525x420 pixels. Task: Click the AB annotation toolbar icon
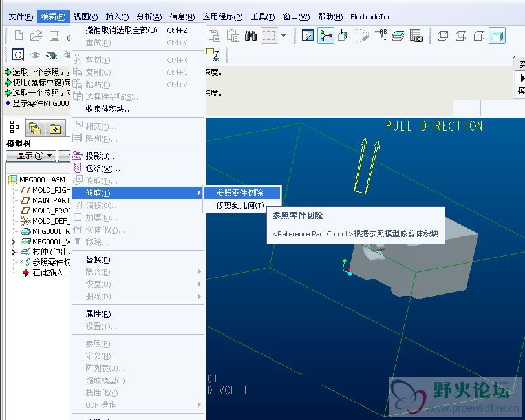[x=380, y=36]
